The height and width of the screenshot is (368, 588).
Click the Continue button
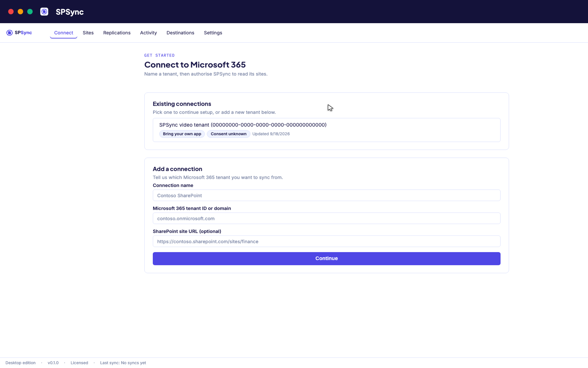(x=326, y=259)
